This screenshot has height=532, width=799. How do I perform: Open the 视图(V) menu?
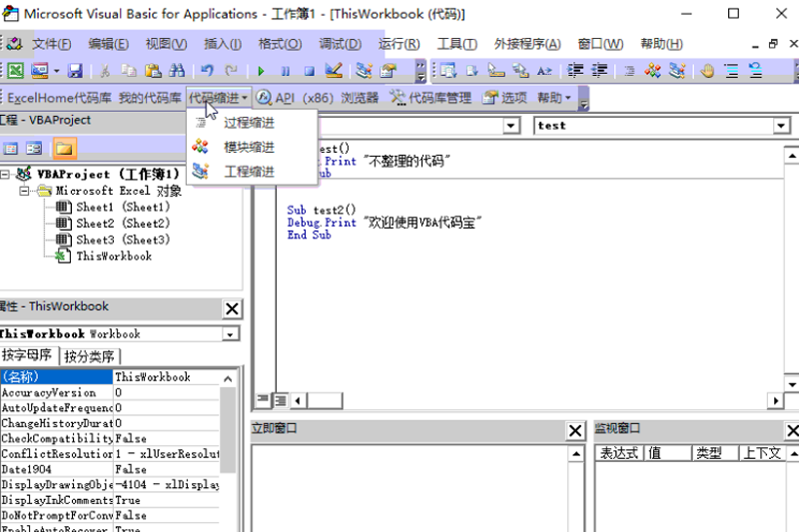coord(166,44)
